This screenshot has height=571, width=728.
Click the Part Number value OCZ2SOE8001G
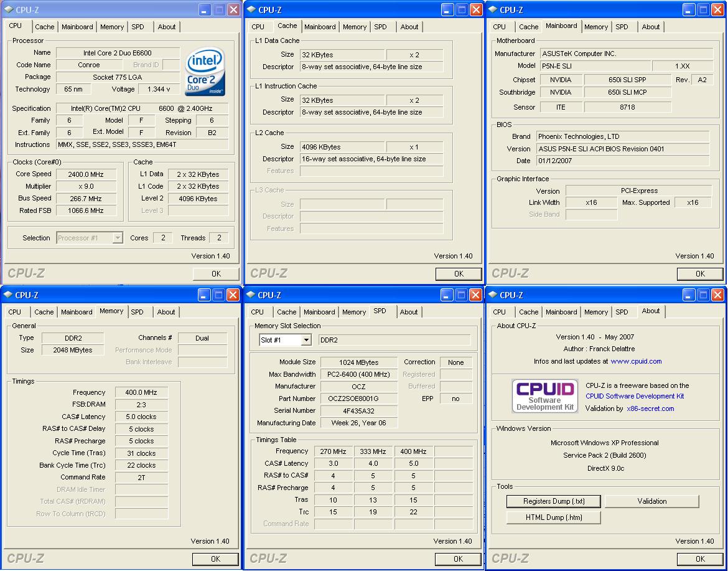[x=359, y=399]
